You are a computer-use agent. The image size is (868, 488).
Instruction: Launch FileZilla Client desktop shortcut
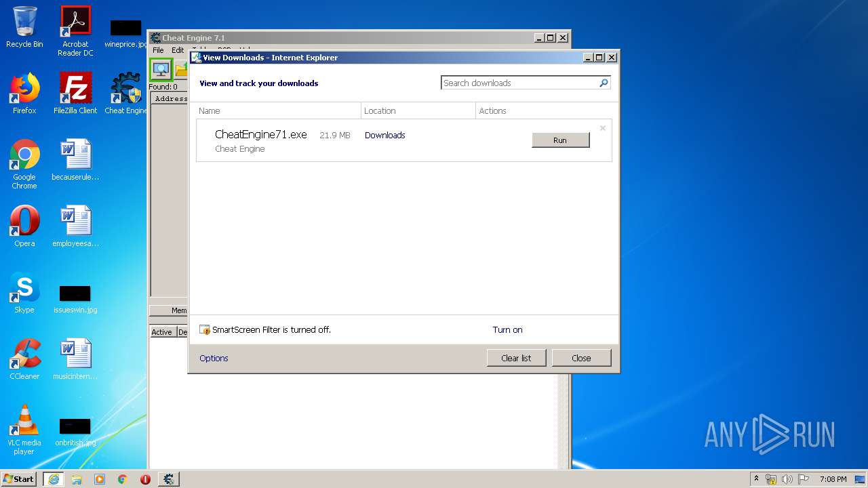[x=75, y=94]
